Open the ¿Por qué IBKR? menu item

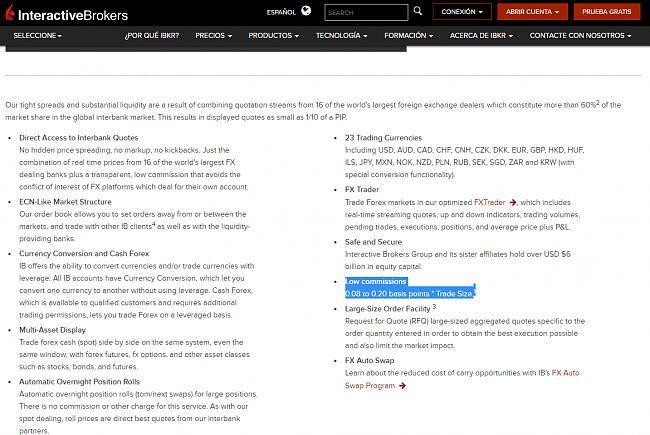pyautogui.click(x=152, y=36)
